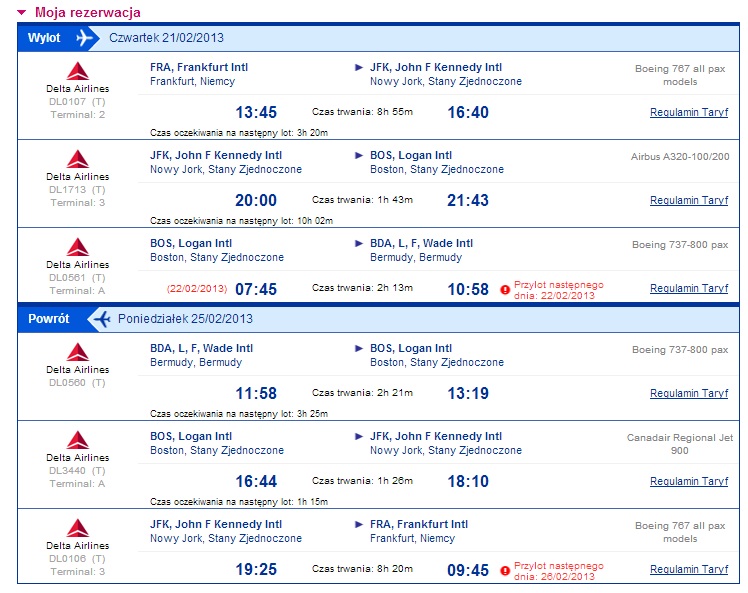Click the Powrót return airplane icon
This screenshot has width=748, height=593.
tap(102, 319)
